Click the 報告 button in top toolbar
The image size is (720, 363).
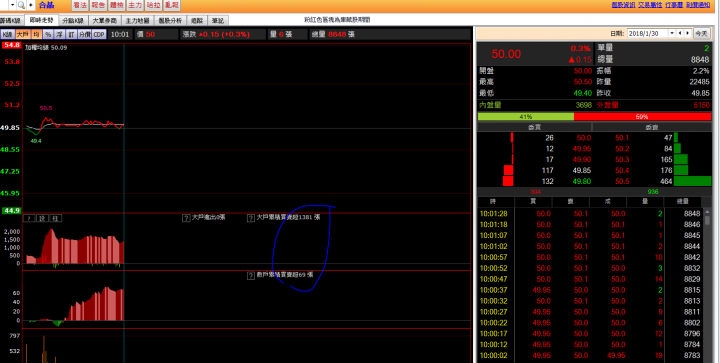point(98,6)
